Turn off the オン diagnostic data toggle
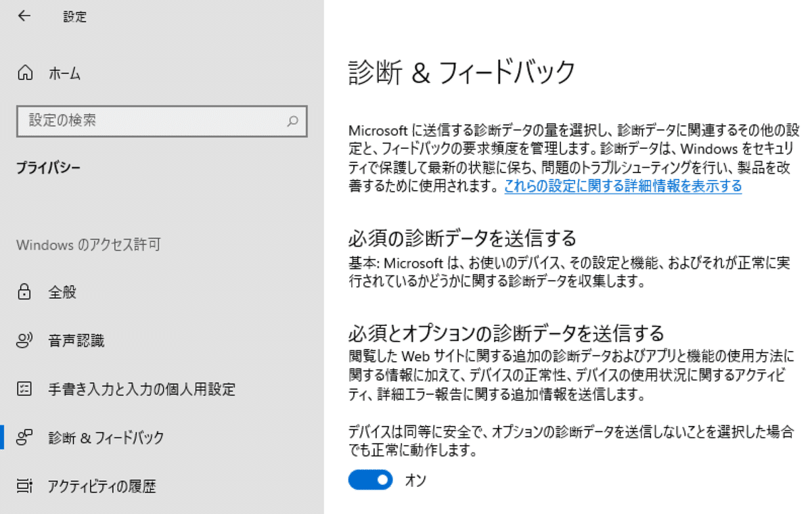 pyautogui.click(x=370, y=480)
